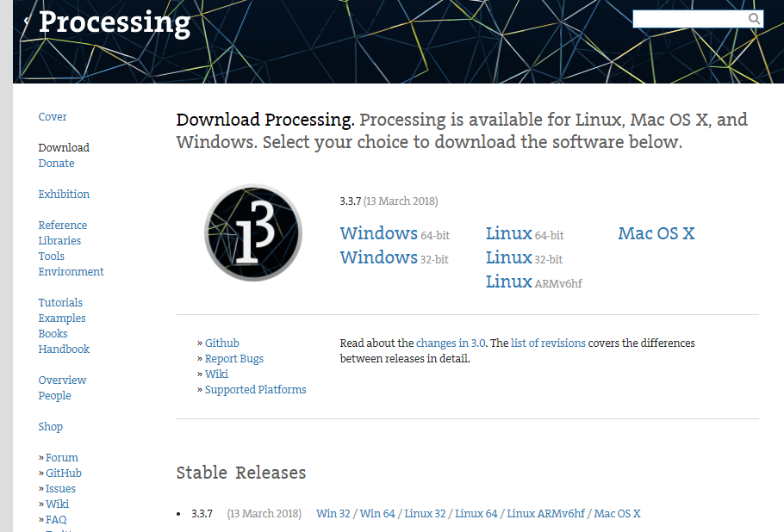Open the Supported Platforms link

pos(255,390)
